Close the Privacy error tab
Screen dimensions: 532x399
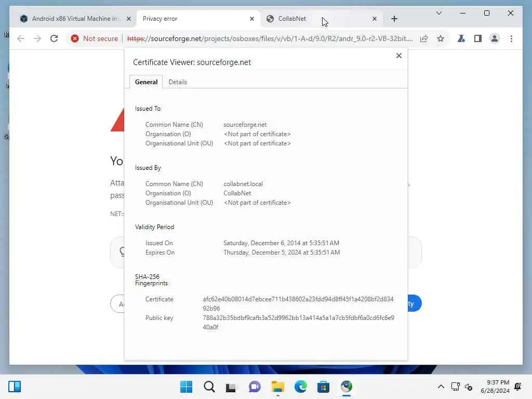tap(252, 19)
